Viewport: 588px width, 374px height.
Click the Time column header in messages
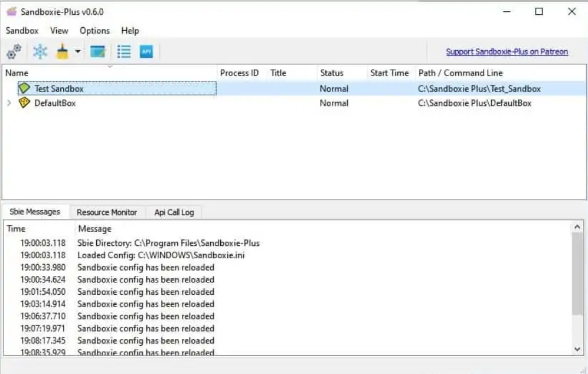(39, 229)
